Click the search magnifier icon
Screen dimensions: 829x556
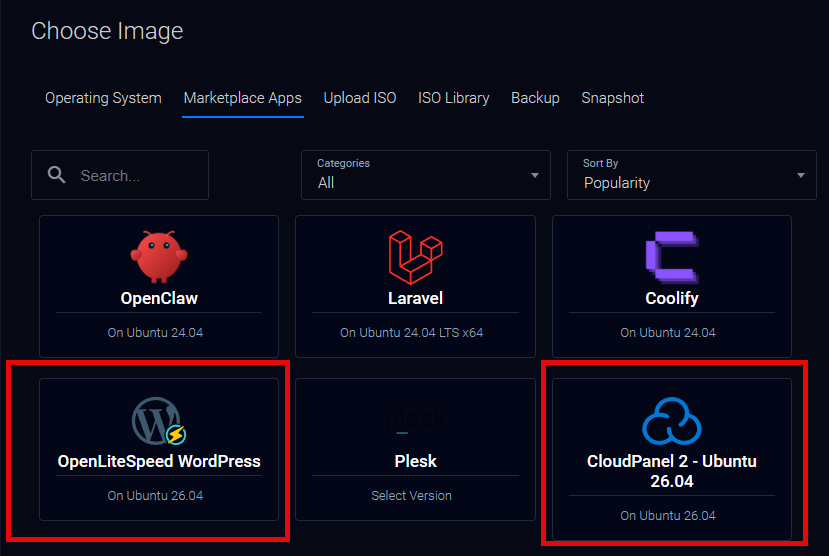click(x=57, y=175)
